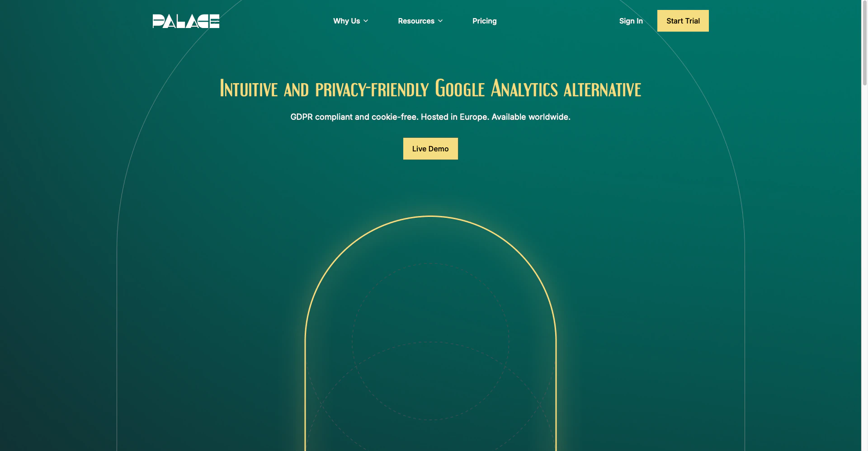Click the GDPR compliant subtitle text

(430, 117)
